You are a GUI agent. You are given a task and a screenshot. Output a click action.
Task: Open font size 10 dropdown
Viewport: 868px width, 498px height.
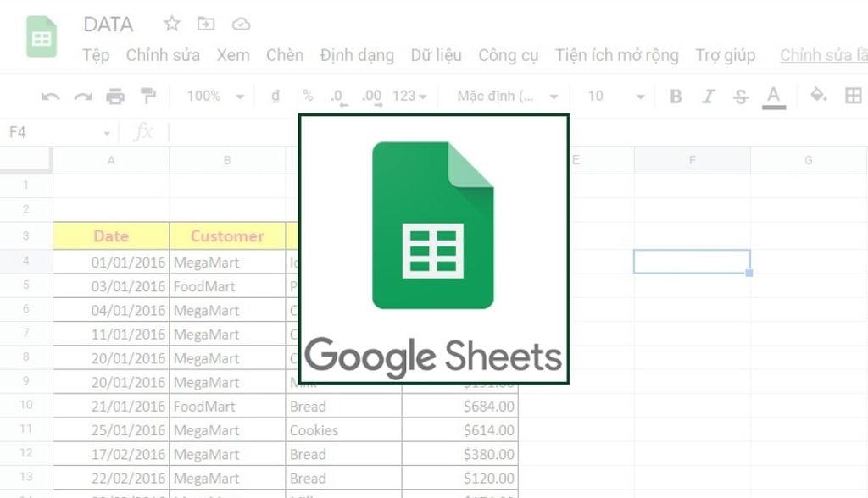coord(616,97)
